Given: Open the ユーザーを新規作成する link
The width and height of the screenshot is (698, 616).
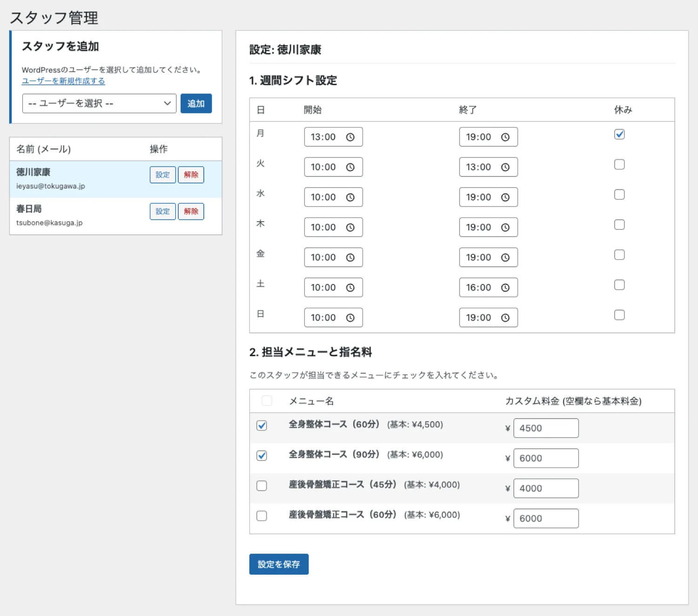Looking at the screenshot, I should click(63, 81).
